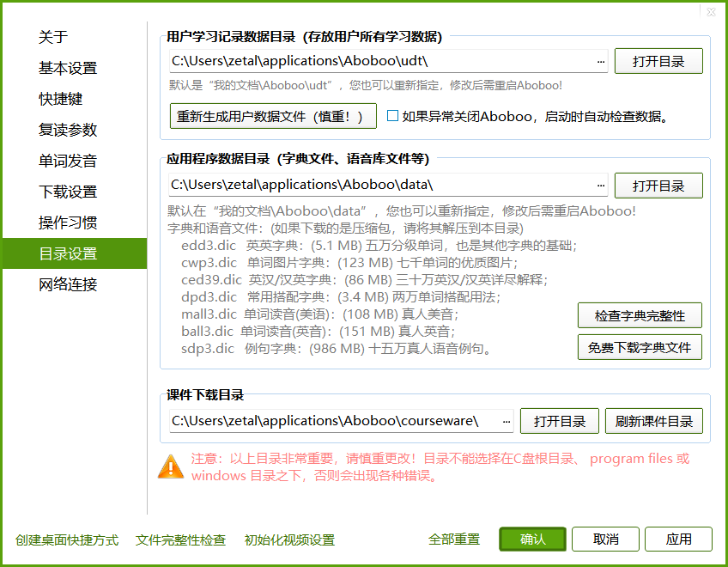Click inside the courseware path input field
This screenshot has width=728, height=567.
pyautogui.click(x=343, y=421)
